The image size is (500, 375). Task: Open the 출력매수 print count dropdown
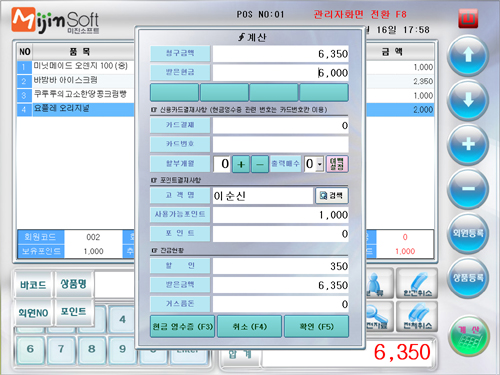point(320,164)
